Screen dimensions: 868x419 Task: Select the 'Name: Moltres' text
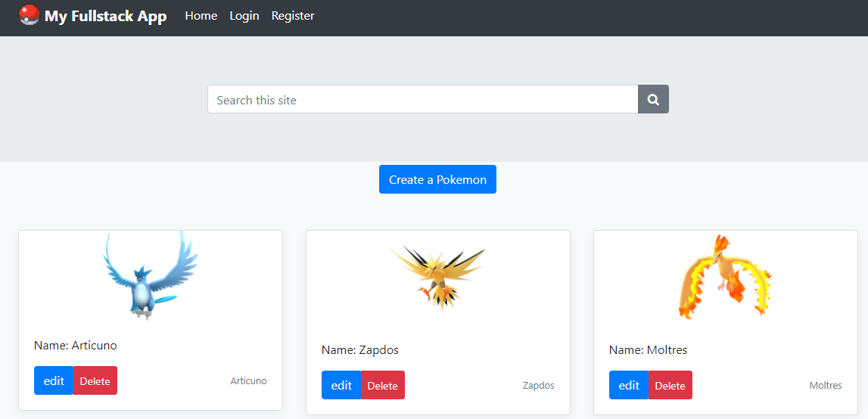point(649,350)
